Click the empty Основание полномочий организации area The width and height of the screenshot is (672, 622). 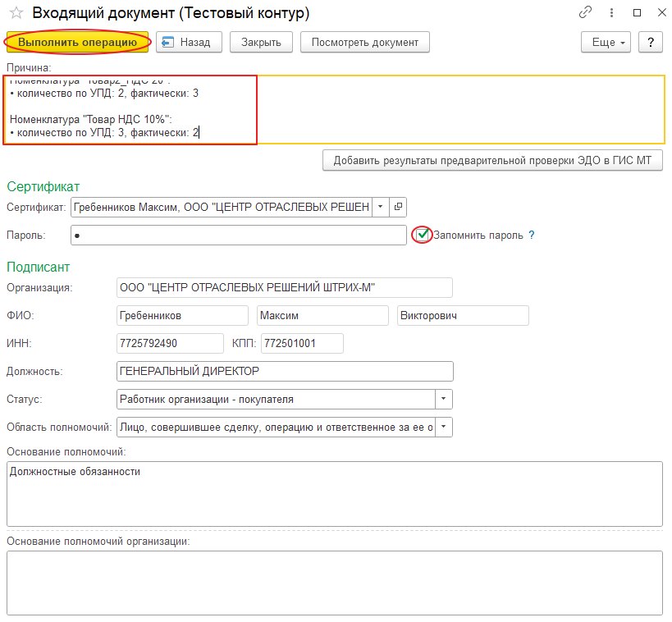(x=335, y=583)
